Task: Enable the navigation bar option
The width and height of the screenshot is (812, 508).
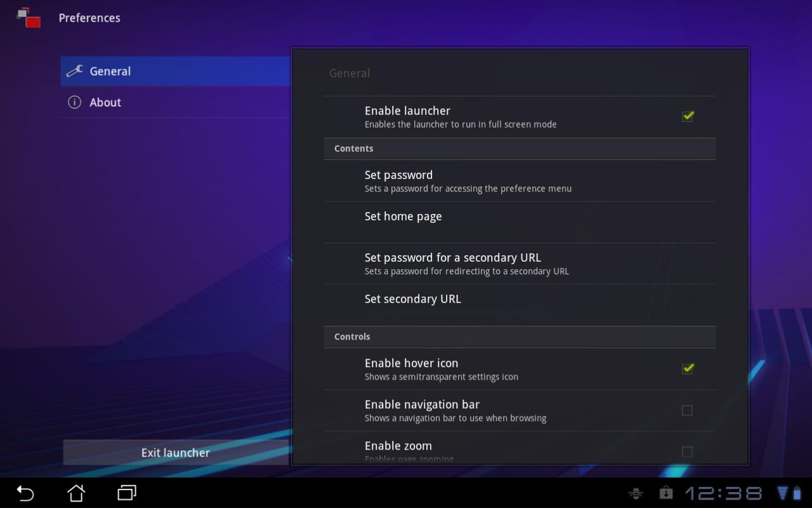Action: pos(687,410)
